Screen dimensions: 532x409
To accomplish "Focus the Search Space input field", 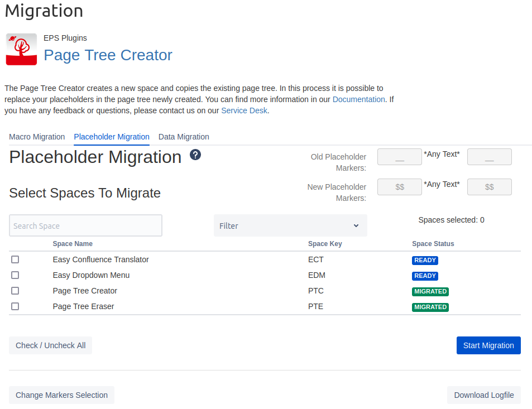I will pos(85,225).
